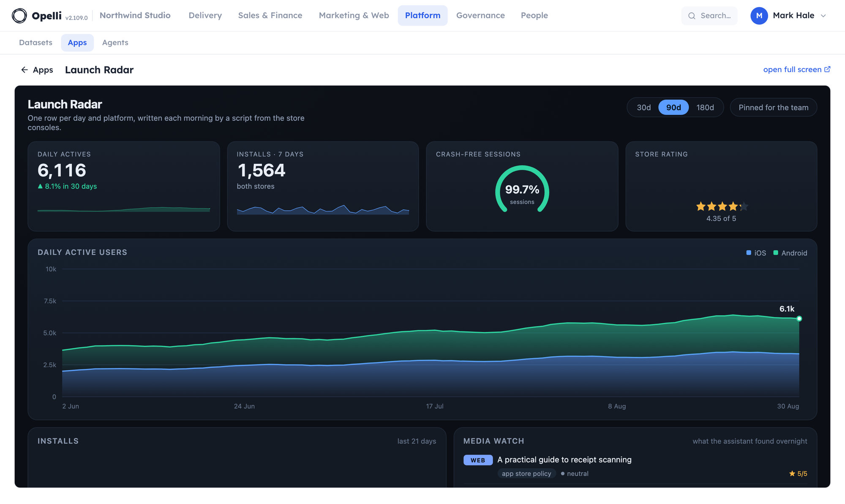Click the WEB badge in Media Watch
845x504 pixels.
tap(478, 460)
